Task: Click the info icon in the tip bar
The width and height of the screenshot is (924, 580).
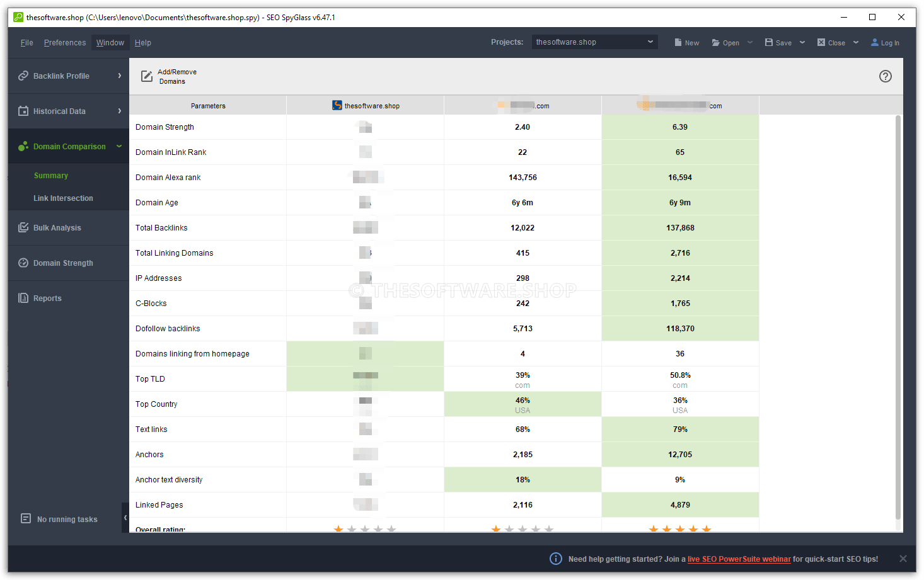Action: pos(556,559)
